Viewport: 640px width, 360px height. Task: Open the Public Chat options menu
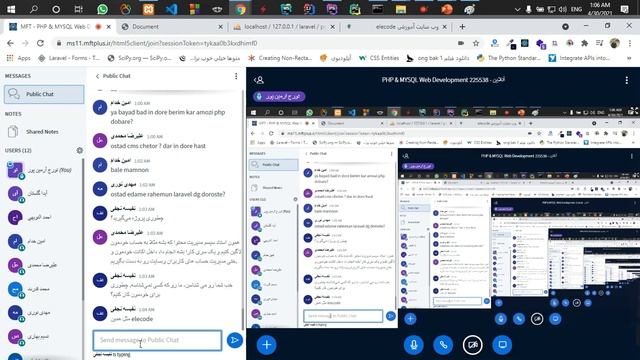[x=236, y=76]
